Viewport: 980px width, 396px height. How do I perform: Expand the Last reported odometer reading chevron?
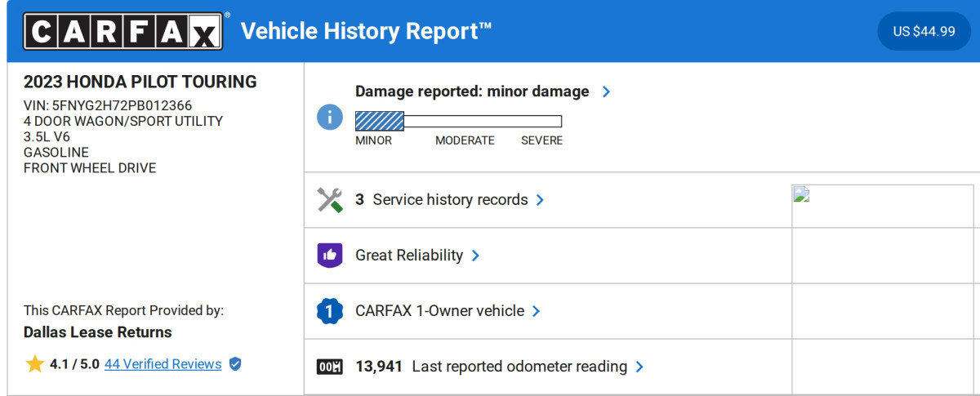(639, 367)
